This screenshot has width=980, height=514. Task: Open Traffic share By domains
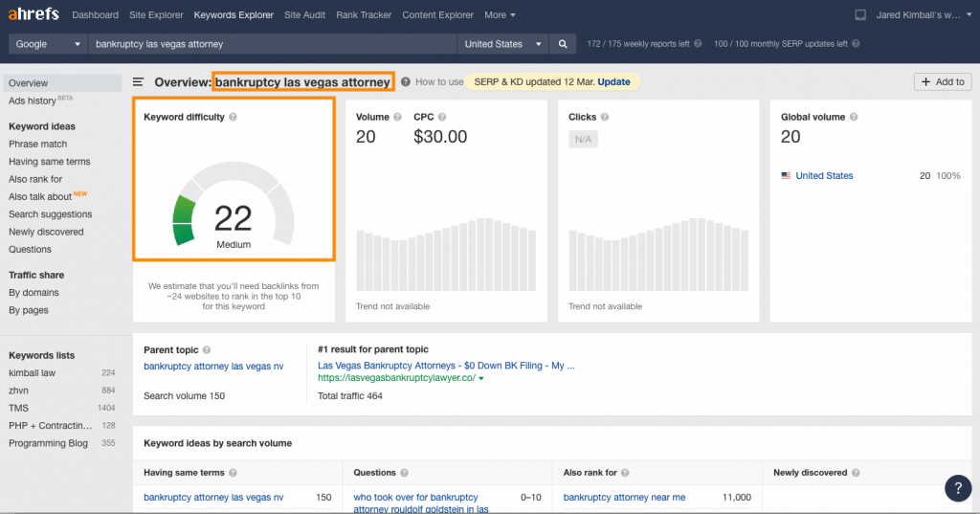tap(33, 293)
